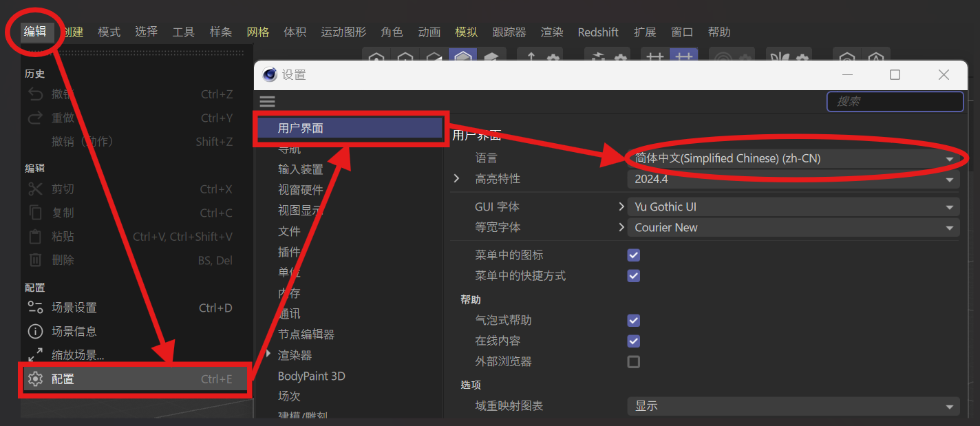The height and width of the screenshot is (426, 980).
Task: Click the gear icon beside 配置
Action: (35, 379)
